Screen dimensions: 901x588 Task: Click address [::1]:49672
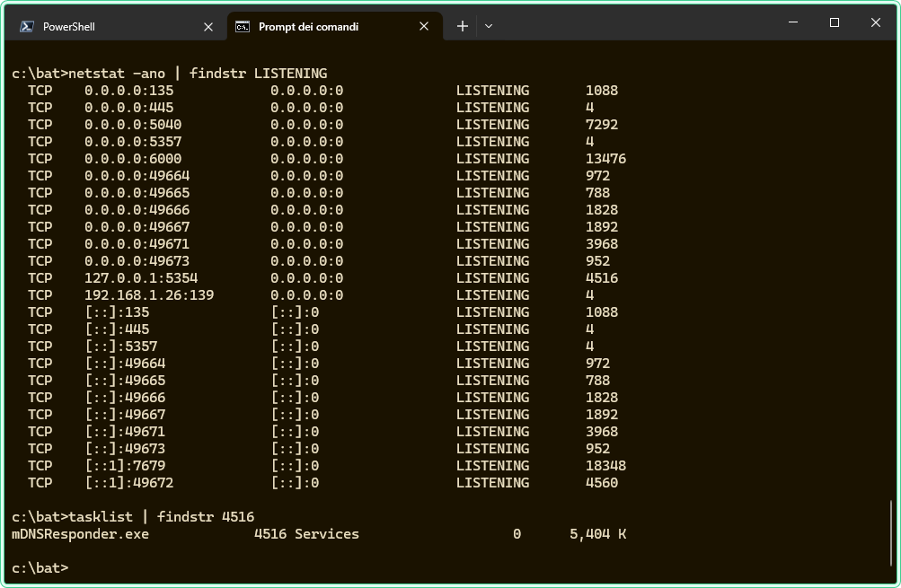point(129,483)
